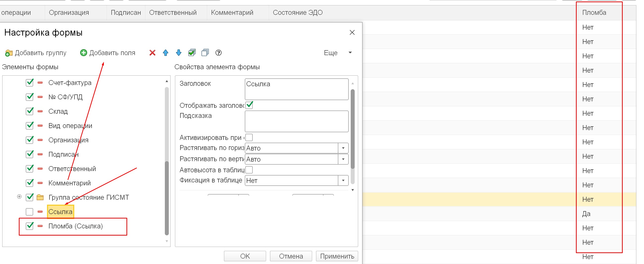Click the Подсказка text field
The image size is (644, 264).
pyautogui.click(x=297, y=121)
